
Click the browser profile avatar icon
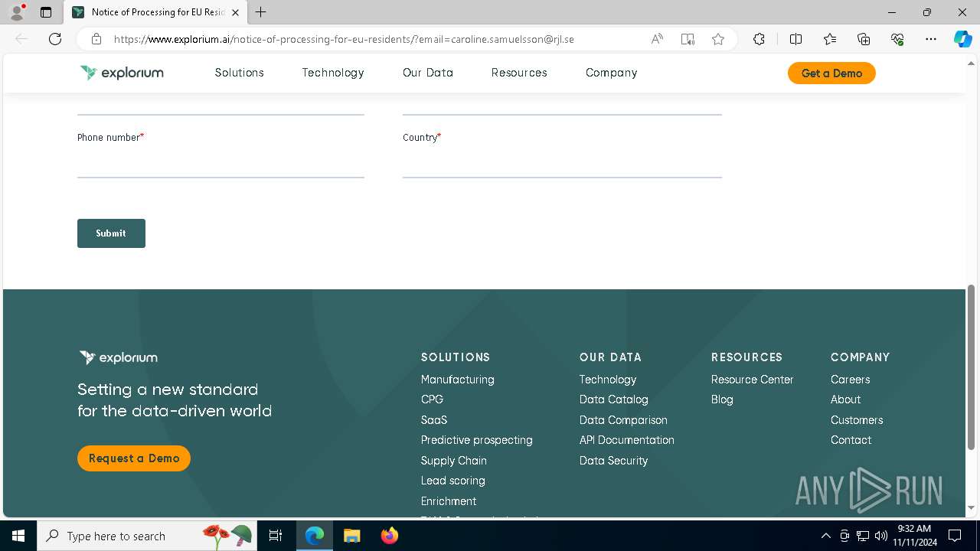[17, 12]
